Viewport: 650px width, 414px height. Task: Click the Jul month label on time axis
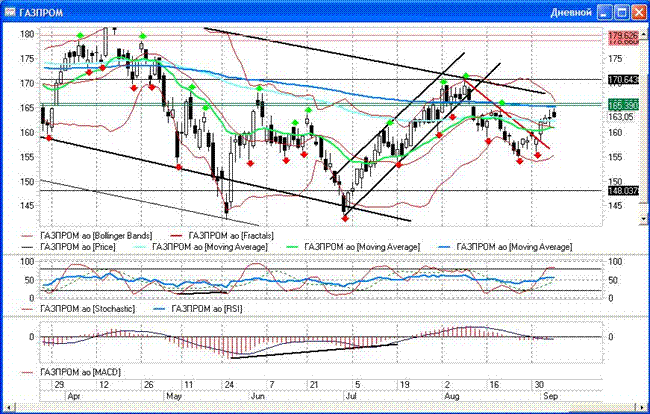[x=351, y=396]
